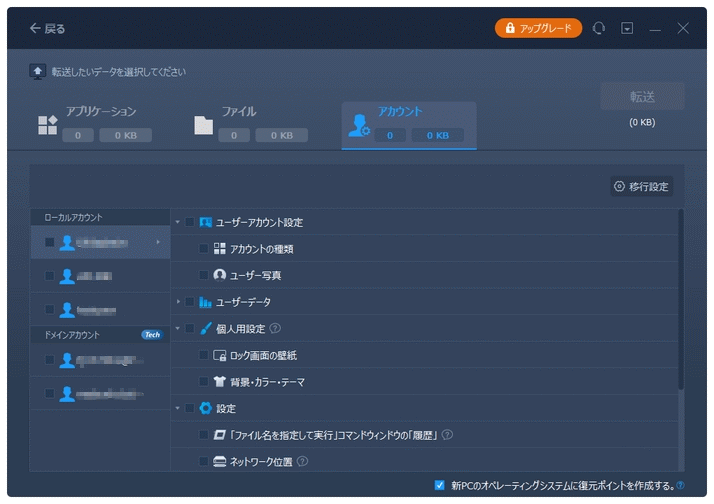Click the vertical scrollbar of settings list
This screenshot has height=504, width=714.
click(682, 300)
